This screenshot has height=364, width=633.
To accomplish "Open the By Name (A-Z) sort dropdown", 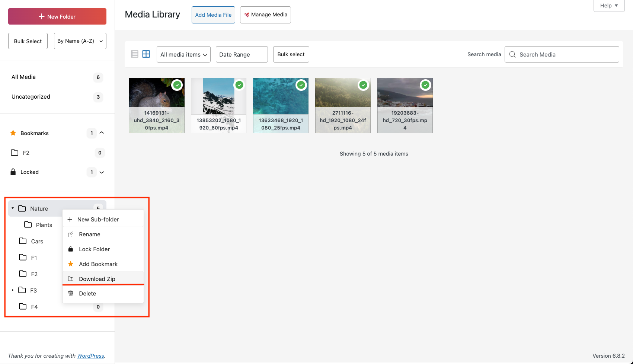I will pos(80,41).
